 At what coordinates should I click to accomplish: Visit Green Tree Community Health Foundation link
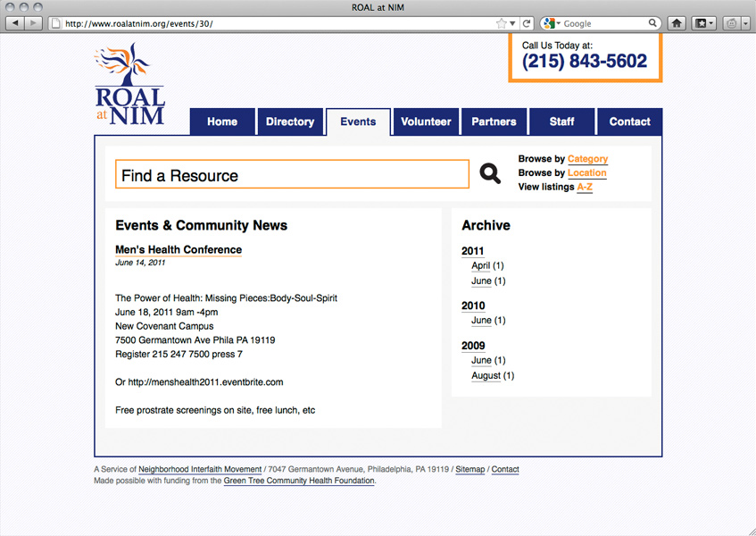pos(299,481)
